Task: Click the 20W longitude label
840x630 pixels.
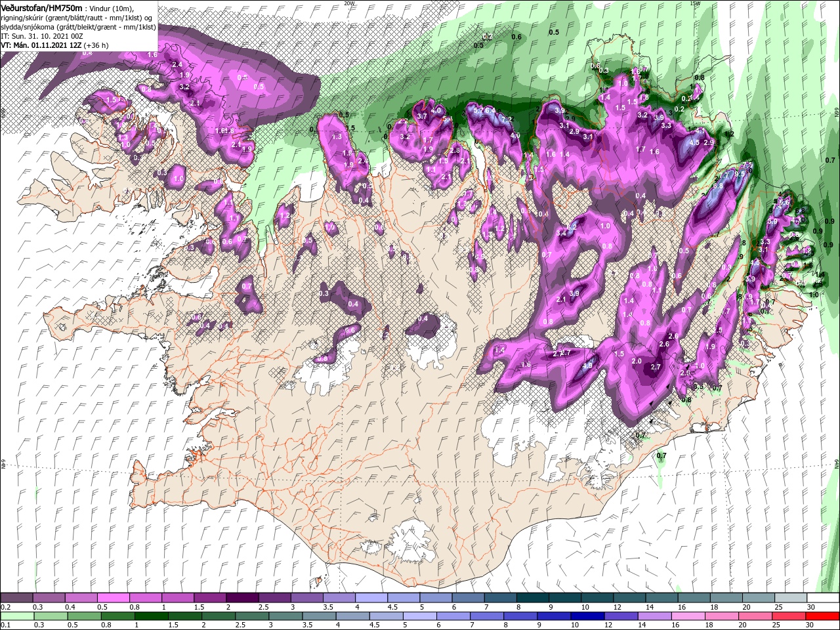Action: pyautogui.click(x=349, y=3)
